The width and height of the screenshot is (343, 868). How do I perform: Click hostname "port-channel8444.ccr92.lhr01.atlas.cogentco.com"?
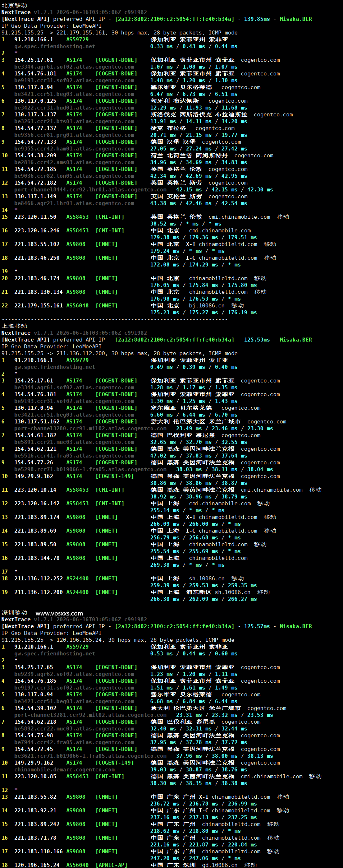pos(90,190)
